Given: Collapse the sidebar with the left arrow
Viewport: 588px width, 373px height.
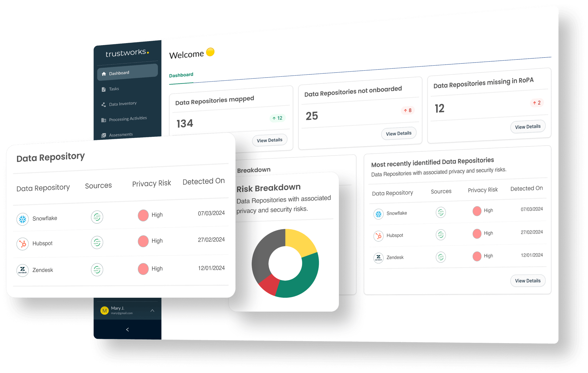Looking at the screenshot, I should pyautogui.click(x=127, y=330).
